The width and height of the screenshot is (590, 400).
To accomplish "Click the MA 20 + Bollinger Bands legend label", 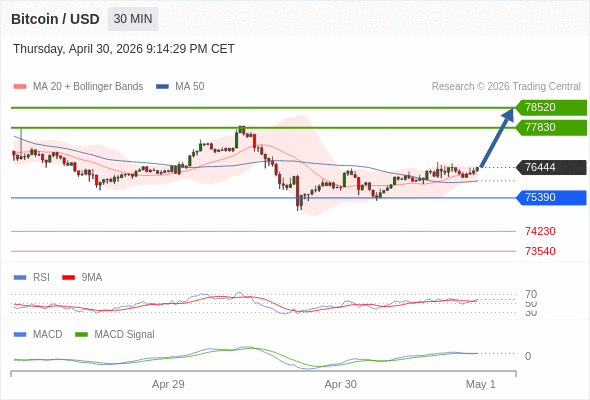I will tap(88, 87).
